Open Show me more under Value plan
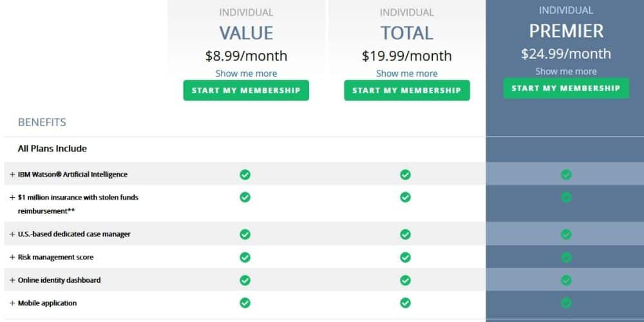The image size is (644, 322). click(246, 73)
